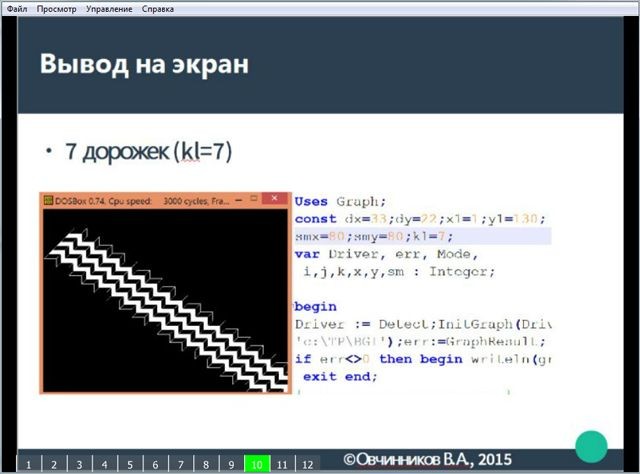The image size is (640, 474).
Task: Click the DOSBox zigzag graphics output
Action: [x=165, y=300]
